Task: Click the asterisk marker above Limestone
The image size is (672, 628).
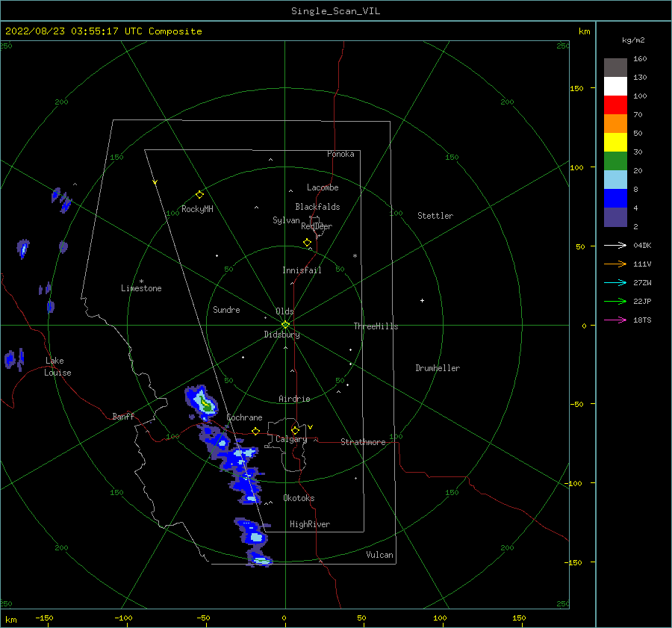Action: (x=141, y=282)
